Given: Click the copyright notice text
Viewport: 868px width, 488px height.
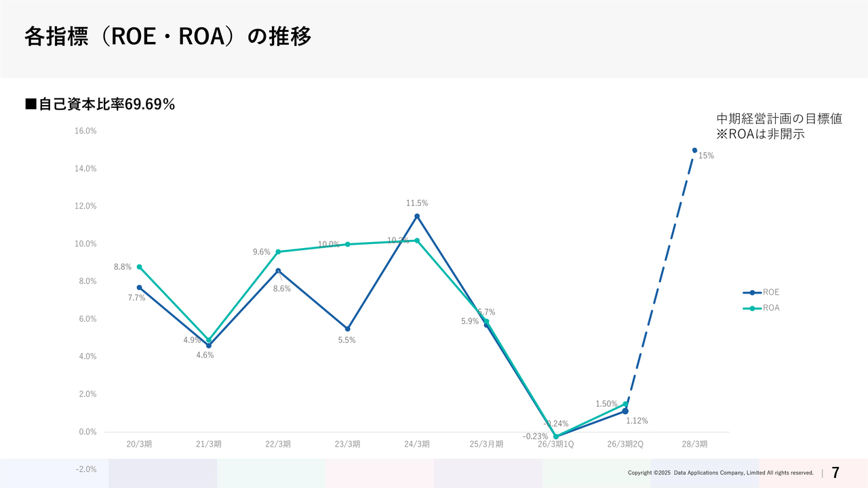Looking at the screenshot, I should (x=720, y=473).
